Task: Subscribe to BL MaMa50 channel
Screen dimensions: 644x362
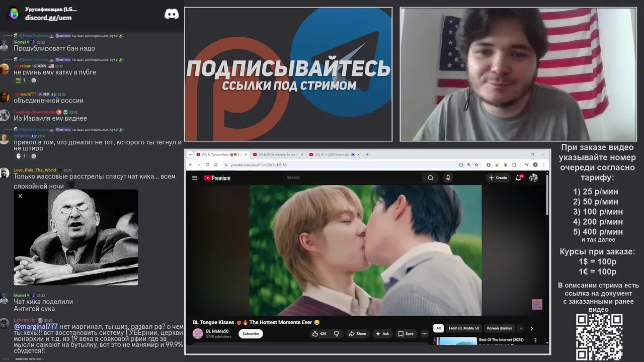Action: tap(251, 333)
